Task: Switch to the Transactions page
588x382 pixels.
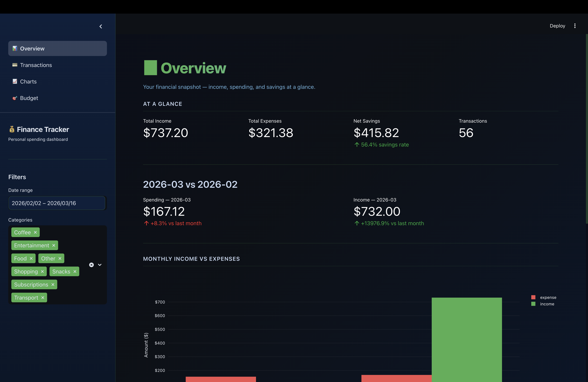Action: pos(36,65)
